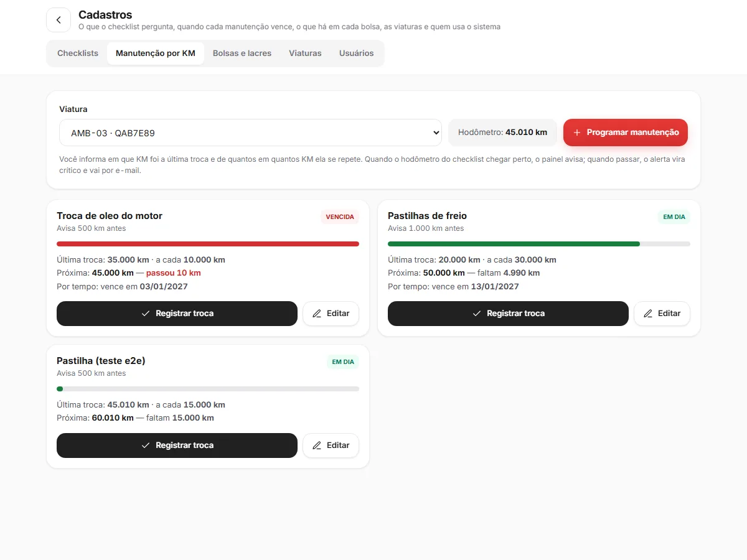Click the progress bar for Pastilha (teste e2e)

(208, 389)
